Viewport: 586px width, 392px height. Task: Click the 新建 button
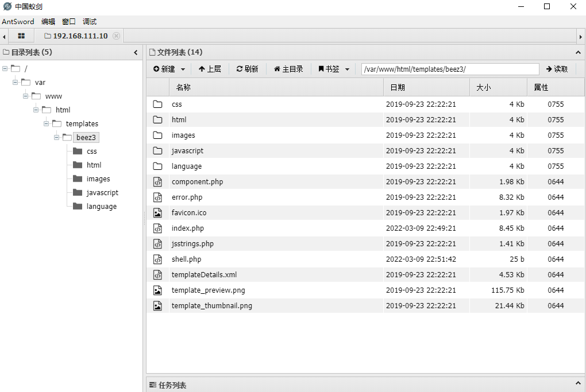click(x=164, y=69)
